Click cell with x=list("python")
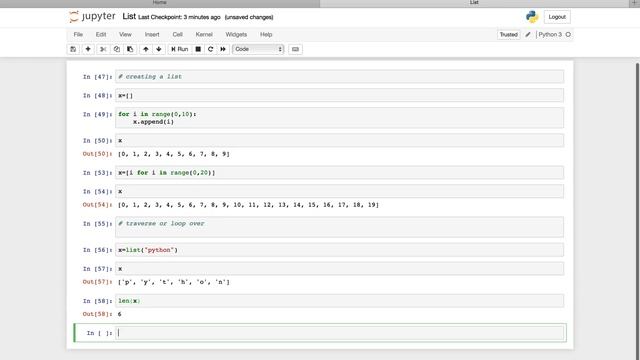This screenshot has height=360, width=640. pyautogui.click(x=340, y=250)
